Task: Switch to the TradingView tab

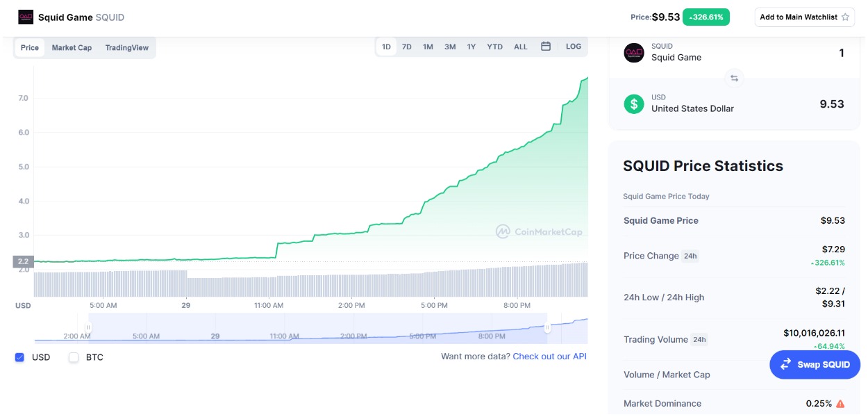Action: (x=126, y=48)
